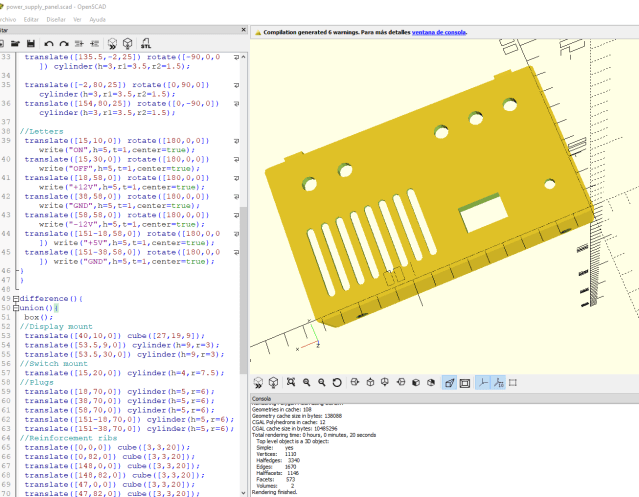639x497 pixels.
Task: Click Render icon in editor toolbar
Action: (x=127, y=44)
